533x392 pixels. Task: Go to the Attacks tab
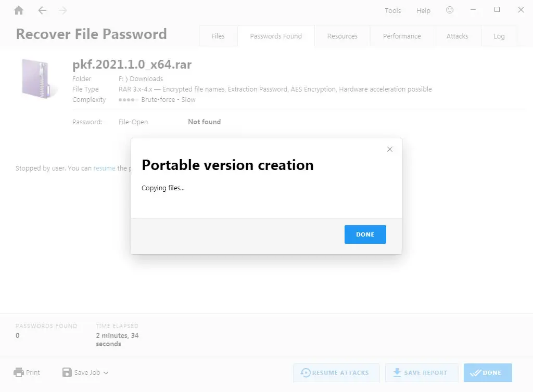[x=457, y=36]
